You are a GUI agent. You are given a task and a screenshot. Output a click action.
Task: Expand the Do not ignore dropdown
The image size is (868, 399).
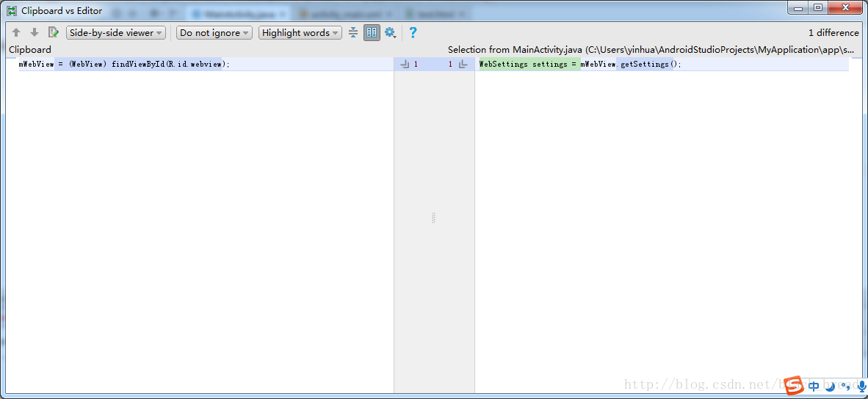click(x=214, y=32)
